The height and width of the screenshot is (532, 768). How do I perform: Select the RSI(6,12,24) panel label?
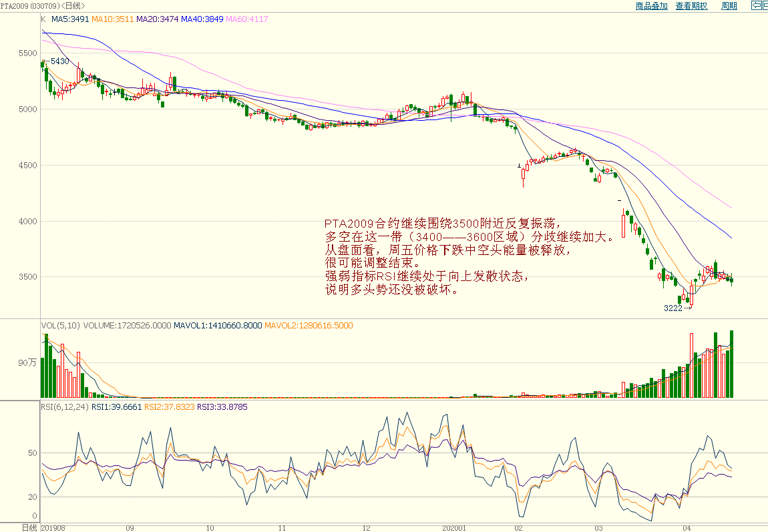(65, 407)
